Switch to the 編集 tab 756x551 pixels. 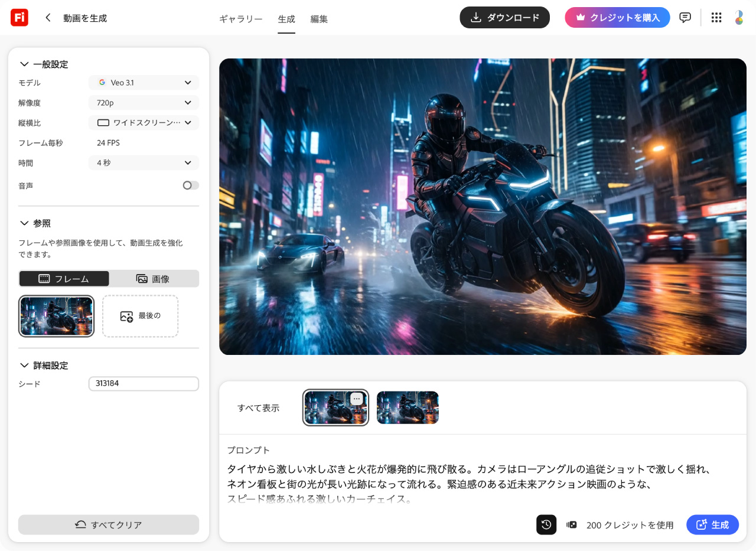[319, 19]
